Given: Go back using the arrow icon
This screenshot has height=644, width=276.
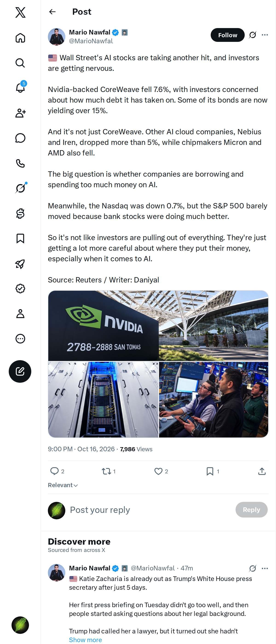Looking at the screenshot, I should [x=52, y=12].
